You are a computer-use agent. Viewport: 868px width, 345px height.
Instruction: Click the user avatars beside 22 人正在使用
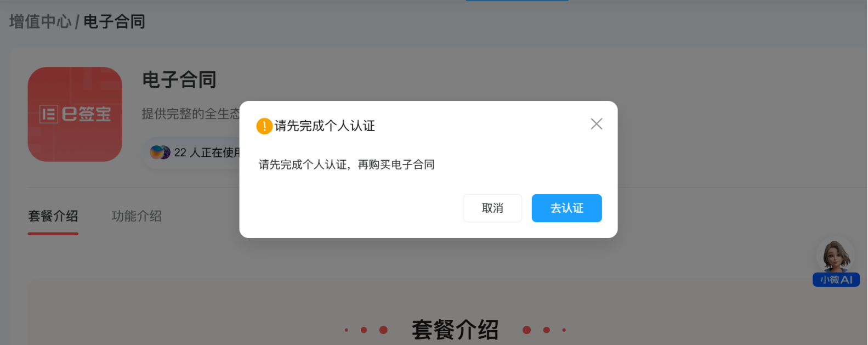point(160,152)
